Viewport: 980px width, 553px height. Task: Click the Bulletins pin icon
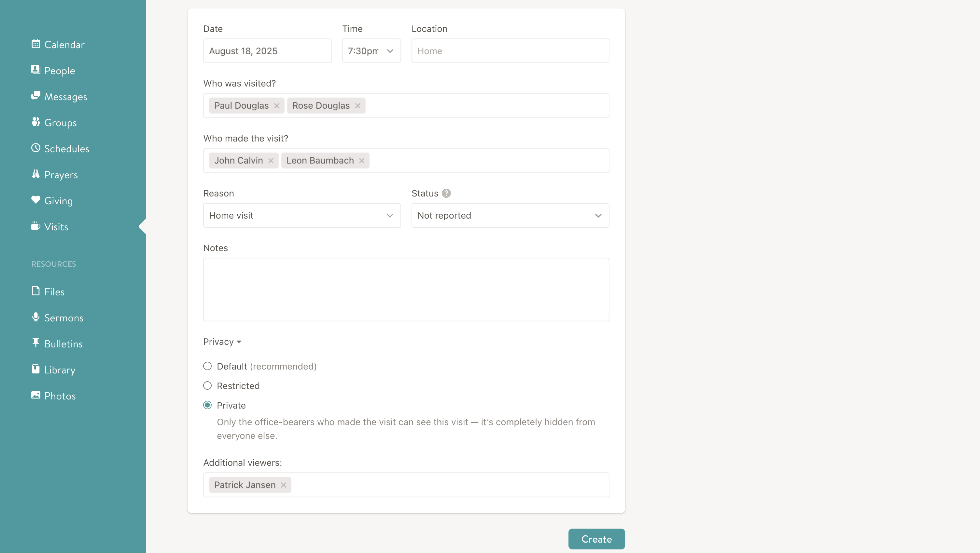click(x=36, y=343)
